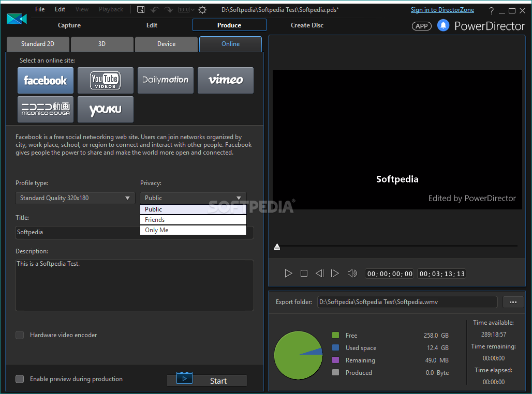Select the Youku site
The width and height of the screenshot is (532, 394).
pos(106,109)
